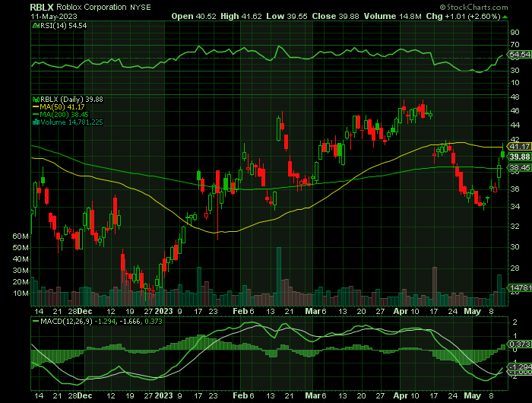The width and height of the screenshot is (532, 403).
Task: Click the 10M label on volume scale
Action: (21, 294)
